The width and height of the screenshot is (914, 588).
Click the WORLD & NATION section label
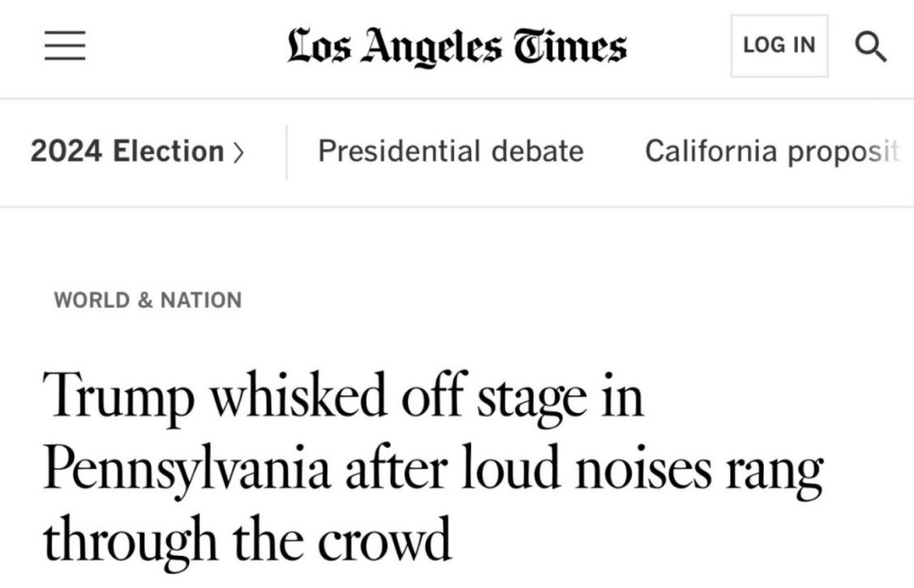pos(147,301)
